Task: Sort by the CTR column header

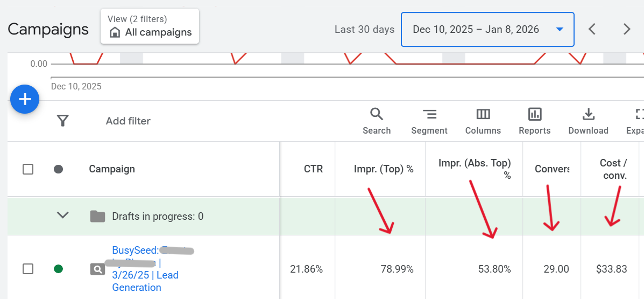Action: [313, 169]
